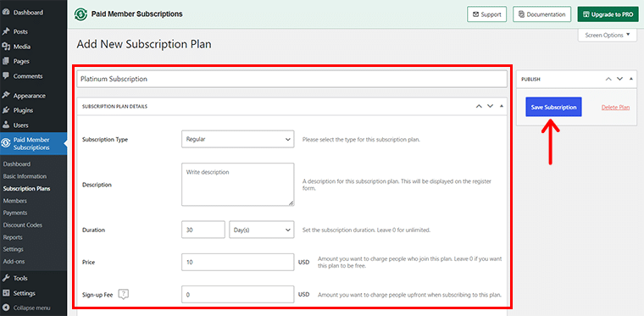Click Collapse menu text
Screen dimensions: 644x316
pyautogui.click(x=31, y=308)
